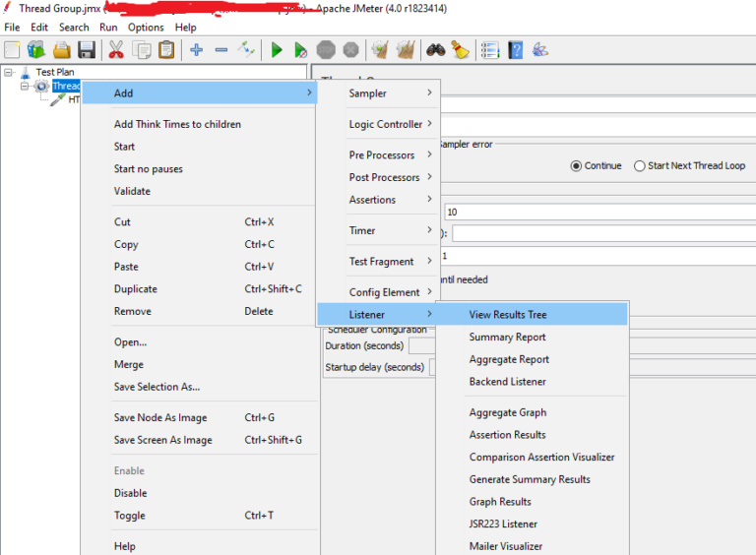
Task: Save the test plan with floppy icon
Action: [87, 49]
